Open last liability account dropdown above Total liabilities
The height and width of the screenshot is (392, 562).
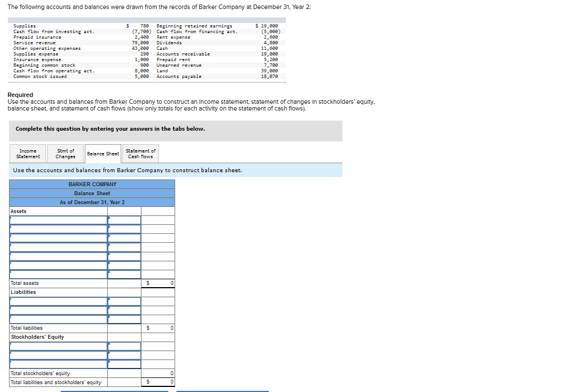click(58, 319)
